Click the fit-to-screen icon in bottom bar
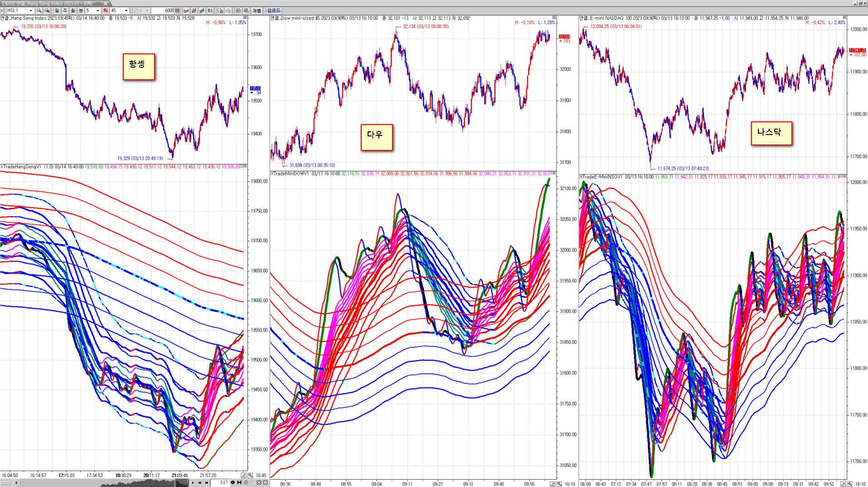Screen dimensions: 868x487 (259, 483)
